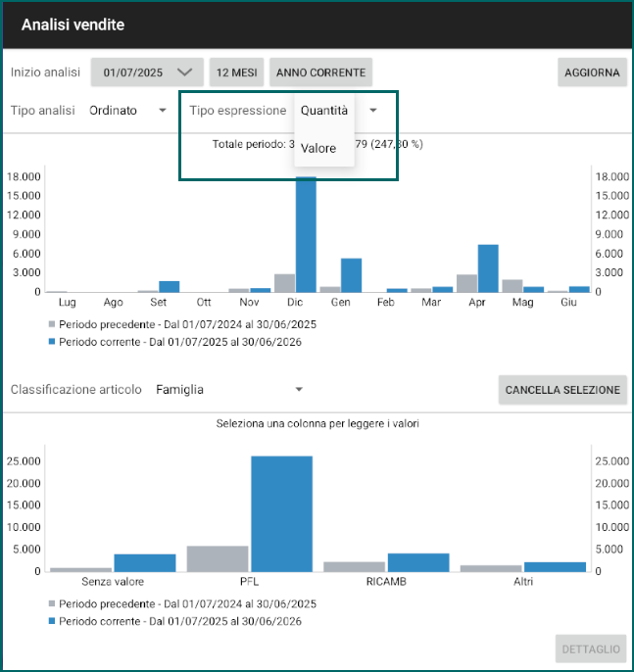This screenshot has width=634, height=672.
Task: Select the gray PFL previous-period column
Action: (218, 558)
